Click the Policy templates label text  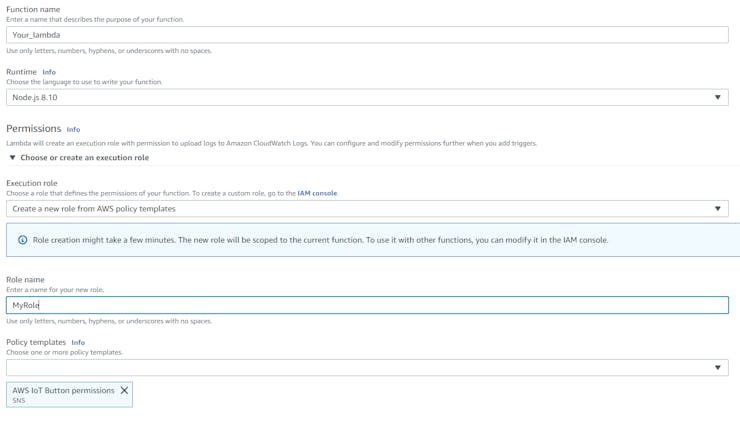(36, 342)
